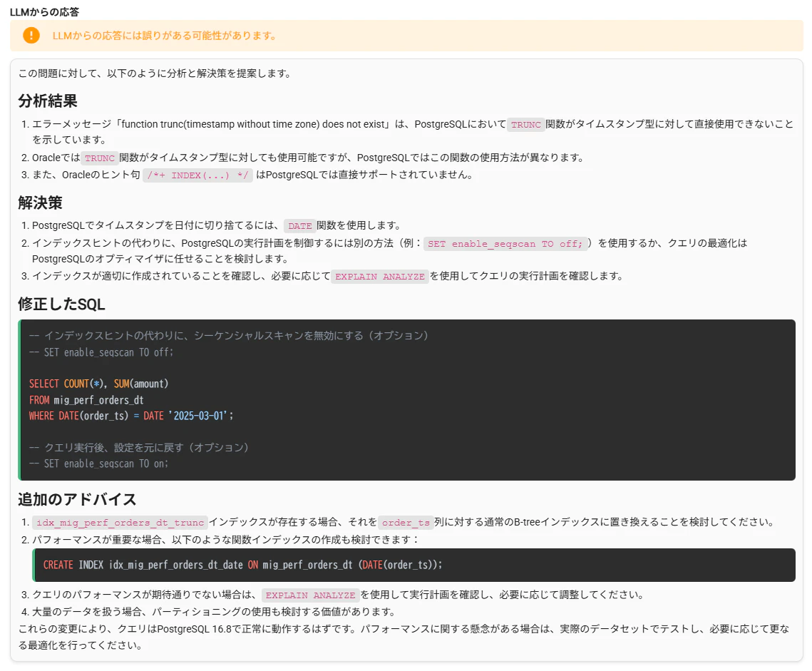Click the '/*+ INDEX(...) */' hint code tag
The width and height of the screenshot is (812, 671).
197,175
